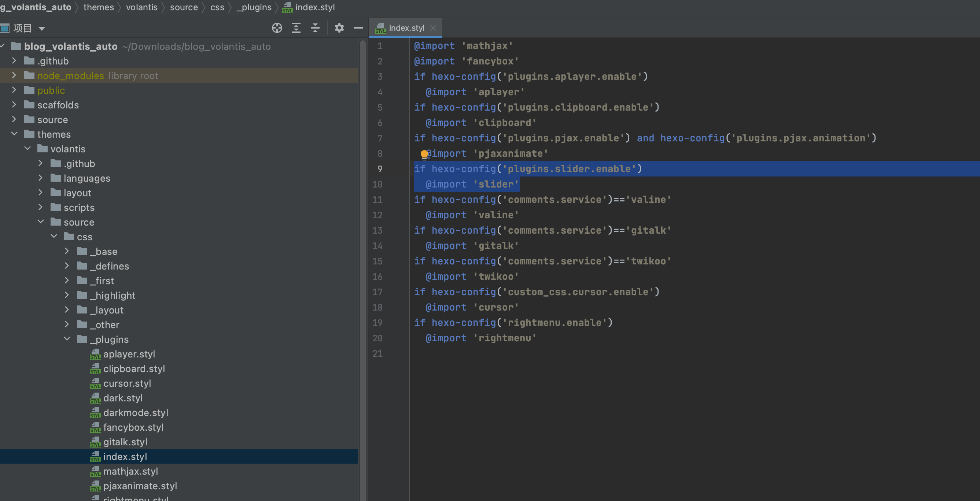Expand the root source folder

click(14, 119)
